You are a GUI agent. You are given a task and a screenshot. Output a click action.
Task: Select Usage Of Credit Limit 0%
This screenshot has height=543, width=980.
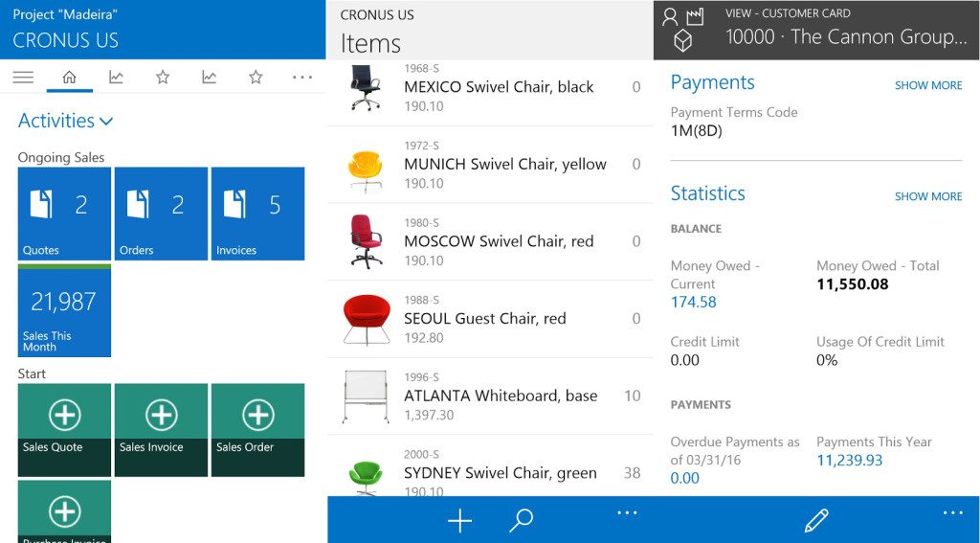tap(827, 360)
